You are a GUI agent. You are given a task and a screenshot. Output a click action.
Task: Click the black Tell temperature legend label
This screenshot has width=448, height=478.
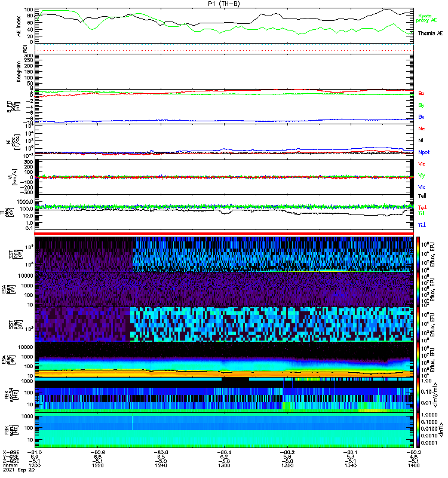[422, 196]
